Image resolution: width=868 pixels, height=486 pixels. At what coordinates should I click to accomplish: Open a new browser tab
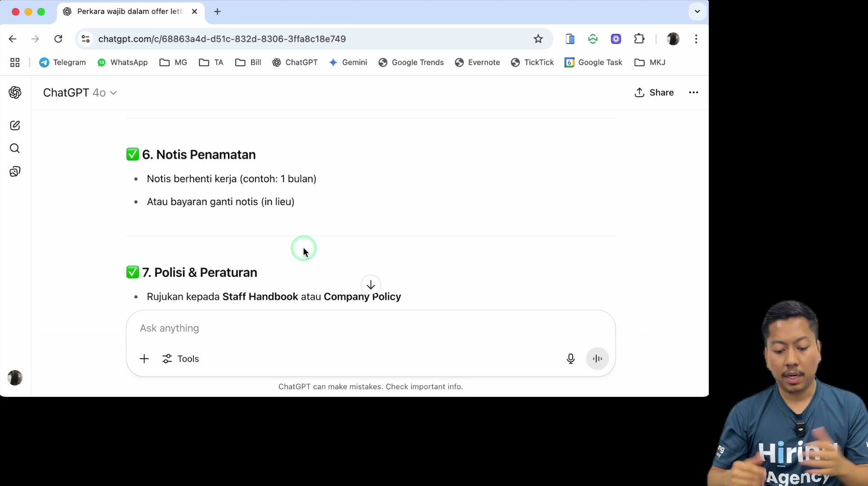point(218,12)
